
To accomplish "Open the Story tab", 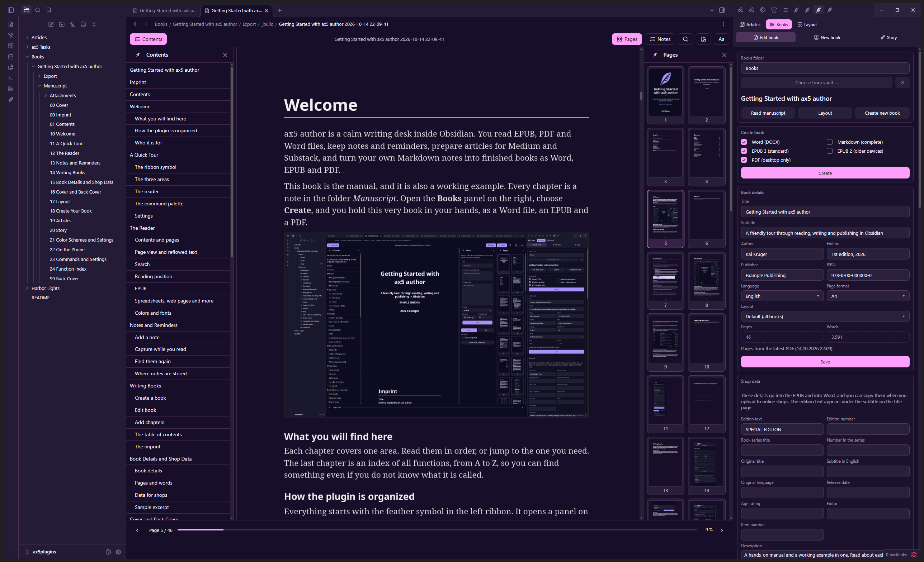I will click(888, 38).
